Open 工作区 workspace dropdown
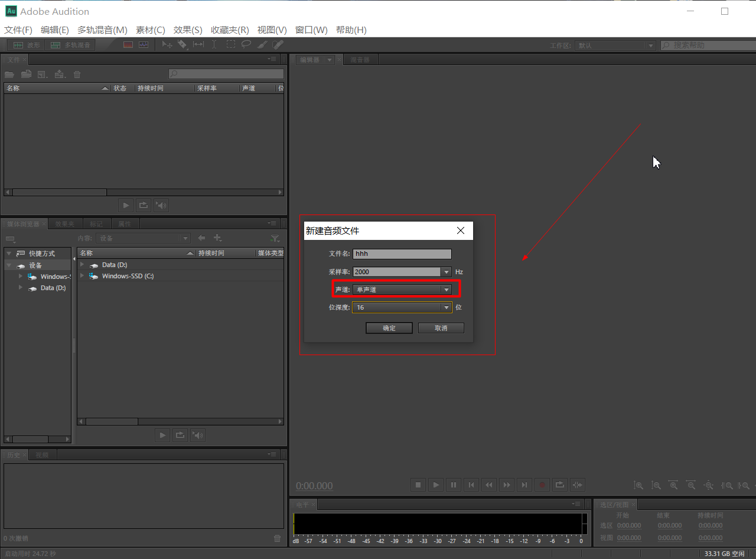The width and height of the screenshot is (756, 559). [615, 45]
